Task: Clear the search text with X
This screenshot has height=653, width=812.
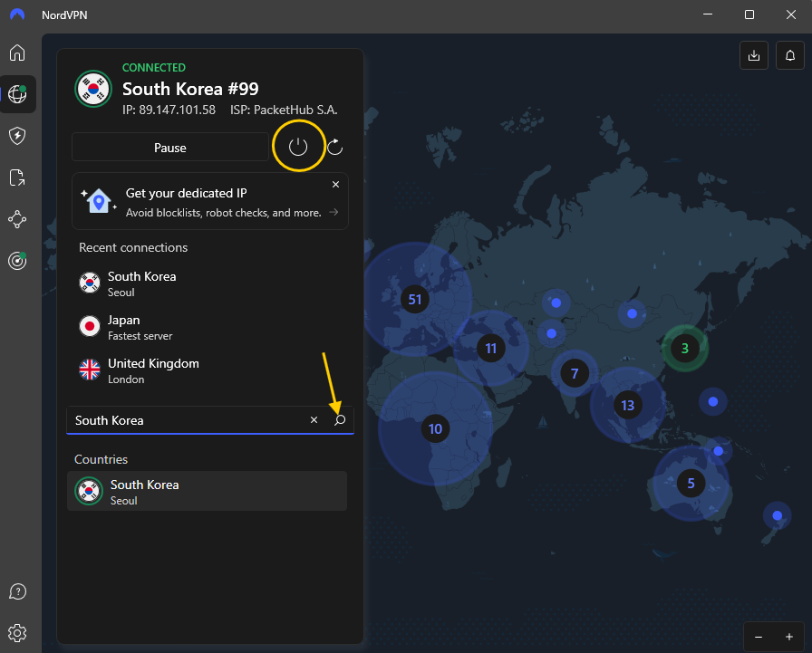Action: [314, 419]
